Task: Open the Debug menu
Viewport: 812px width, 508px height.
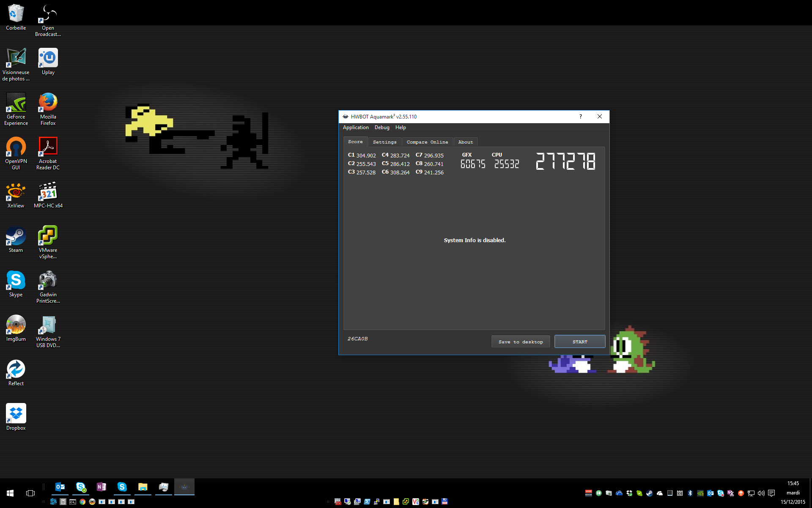Action: (x=382, y=127)
